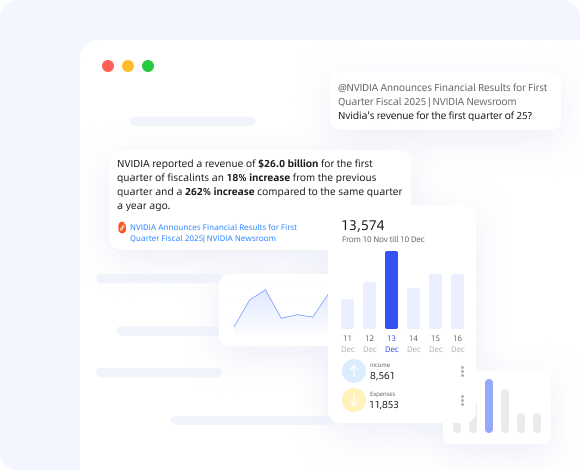Click the Expenses value 11,853
The width and height of the screenshot is (580, 470).
tap(384, 405)
